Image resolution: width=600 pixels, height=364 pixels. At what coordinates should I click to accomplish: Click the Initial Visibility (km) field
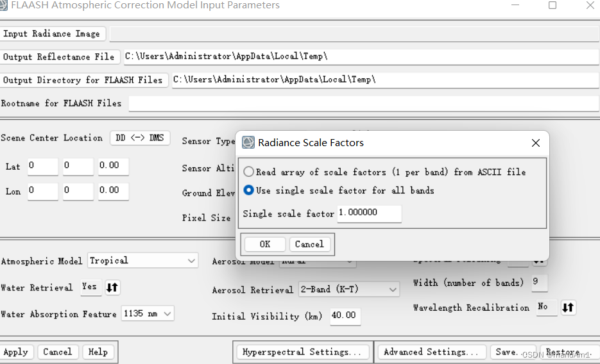(x=345, y=316)
